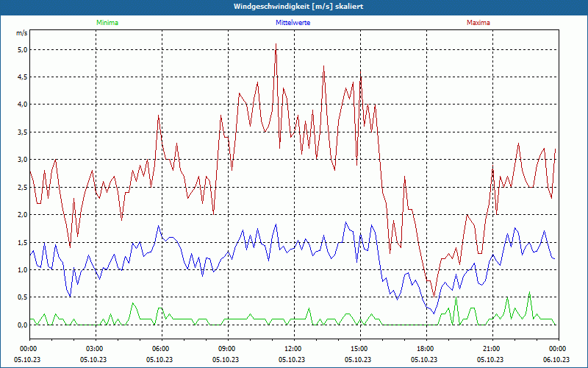Click the '15:00' time axis label

coord(360,349)
